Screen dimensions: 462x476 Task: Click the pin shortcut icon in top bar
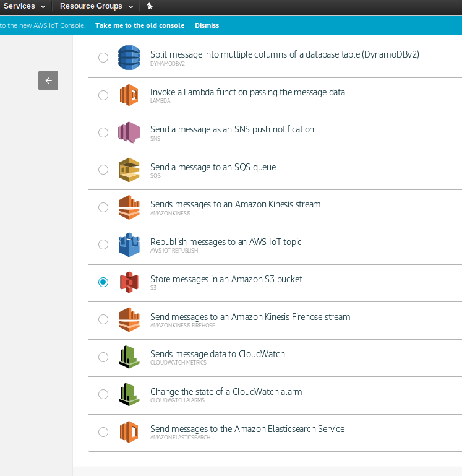150,6
